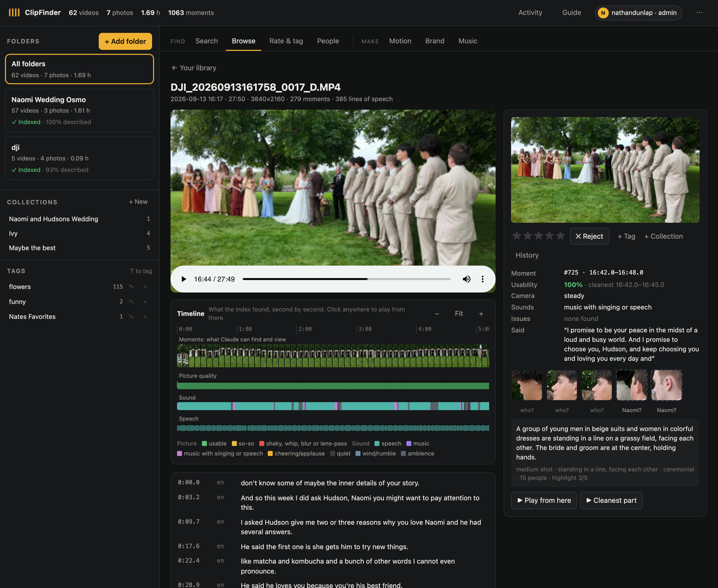Screen dimensions: 718x588
Task: Reject this moment
Action: (x=589, y=236)
